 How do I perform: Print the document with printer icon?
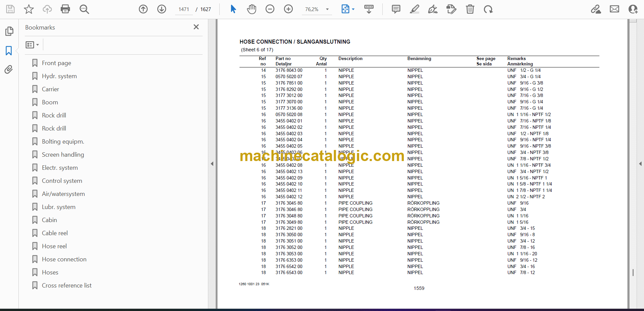pos(65,9)
